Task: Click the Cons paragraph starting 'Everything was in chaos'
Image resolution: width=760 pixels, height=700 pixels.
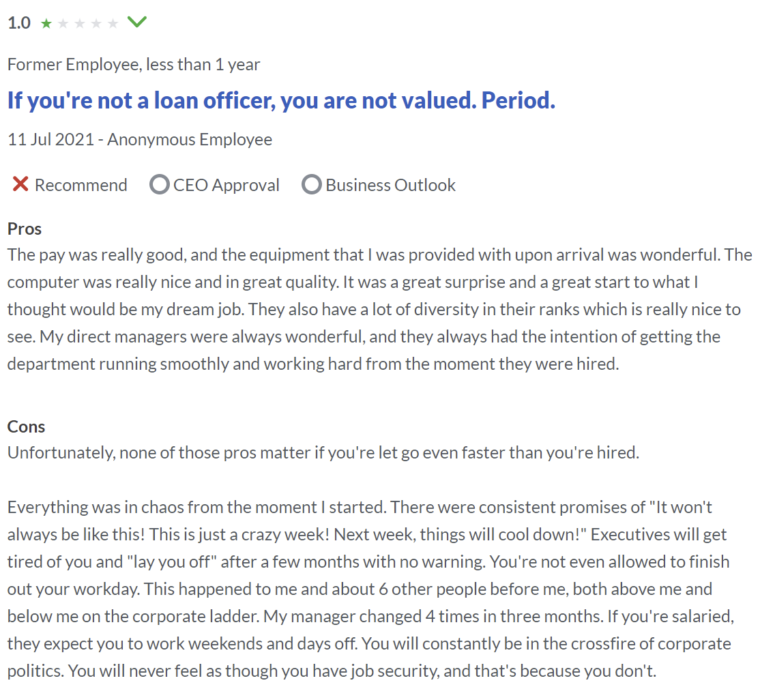Action: click(x=371, y=589)
